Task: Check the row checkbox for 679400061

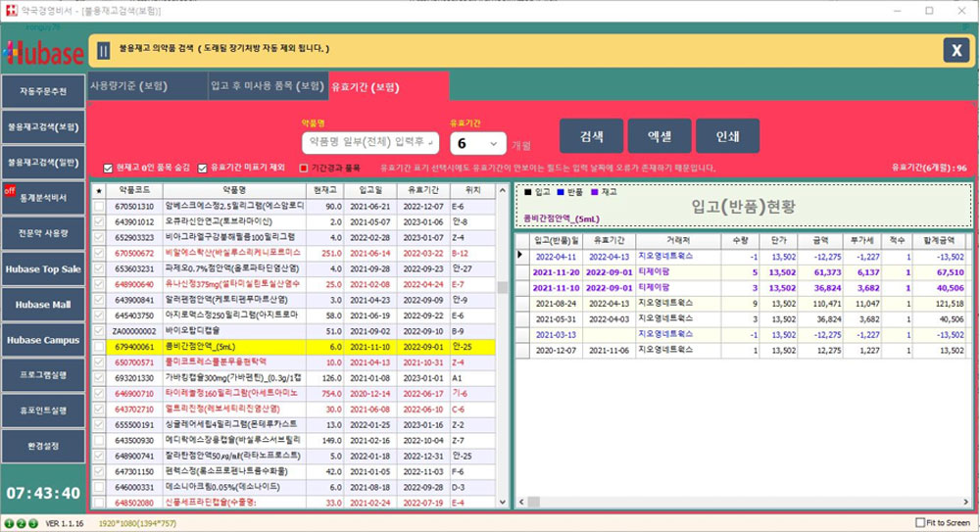Action: point(99,347)
